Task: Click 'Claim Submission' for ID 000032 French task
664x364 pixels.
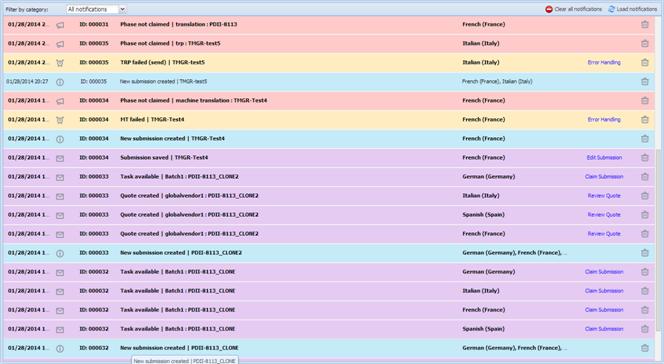Action: coord(604,310)
